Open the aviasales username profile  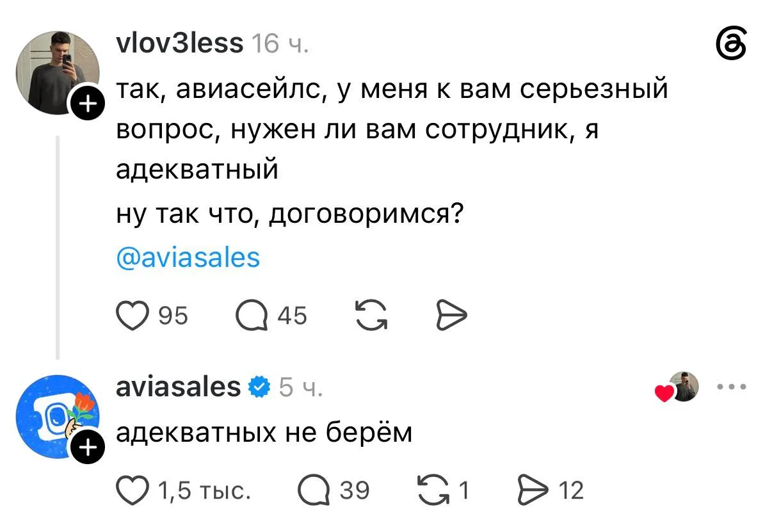click(179, 387)
